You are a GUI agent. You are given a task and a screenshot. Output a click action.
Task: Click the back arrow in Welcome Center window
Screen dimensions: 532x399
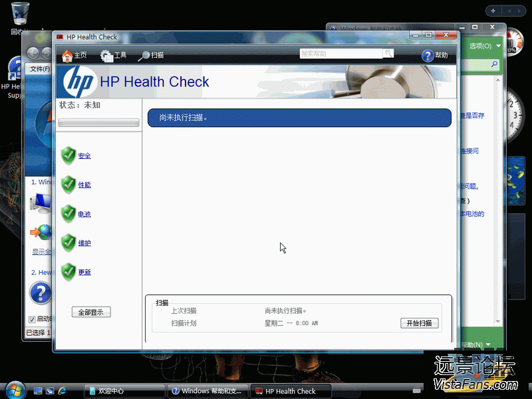click(x=33, y=53)
